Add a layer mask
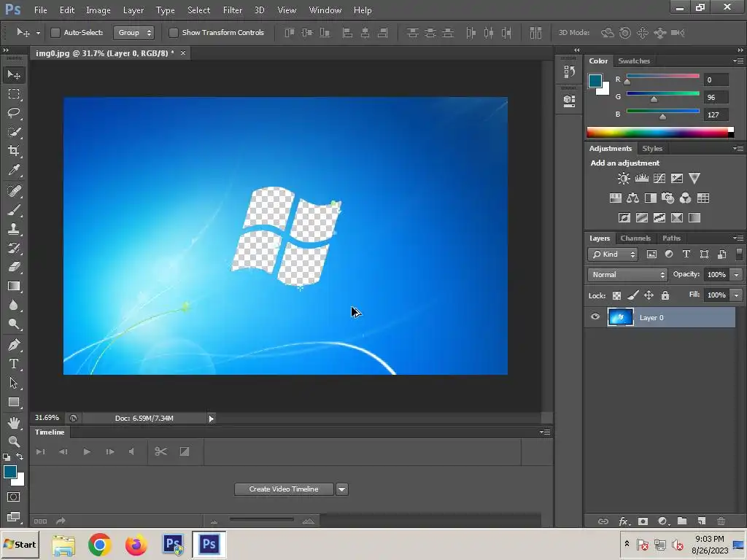 (x=643, y=521)
